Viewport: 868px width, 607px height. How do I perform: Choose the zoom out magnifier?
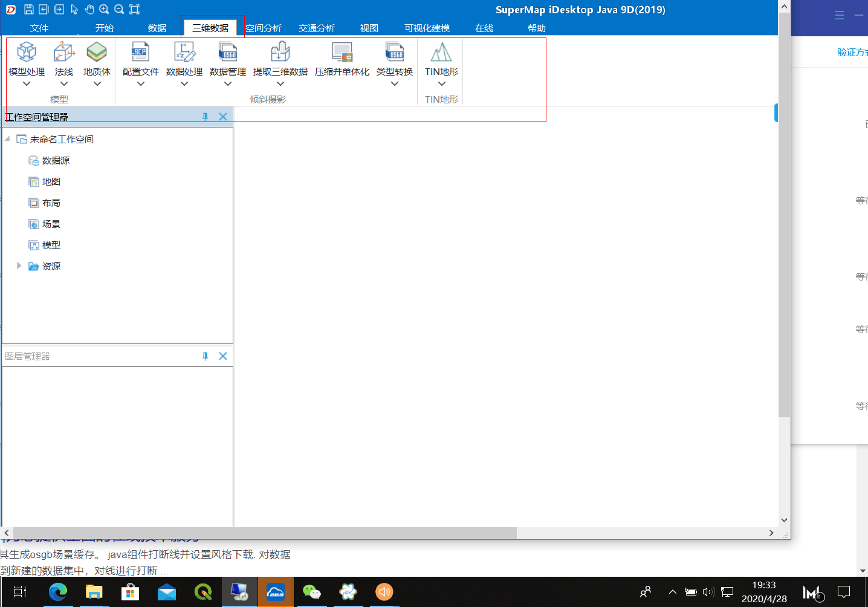coord(119,9)
